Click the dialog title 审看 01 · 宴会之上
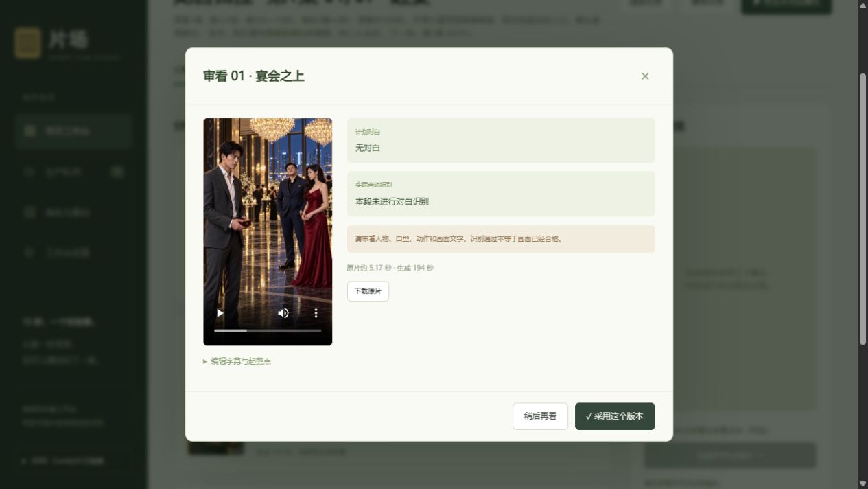 (254, 76)
